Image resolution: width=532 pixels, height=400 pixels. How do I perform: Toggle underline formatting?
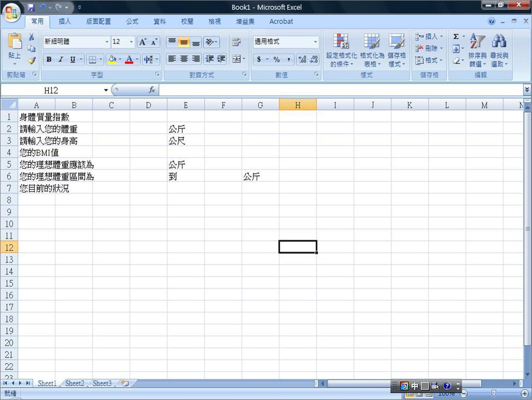pos(73,60)
